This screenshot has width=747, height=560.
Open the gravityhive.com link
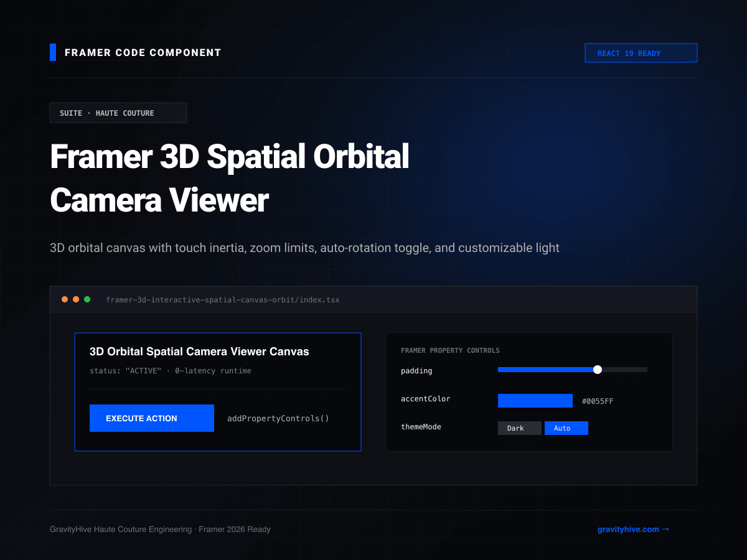[633, 530]
